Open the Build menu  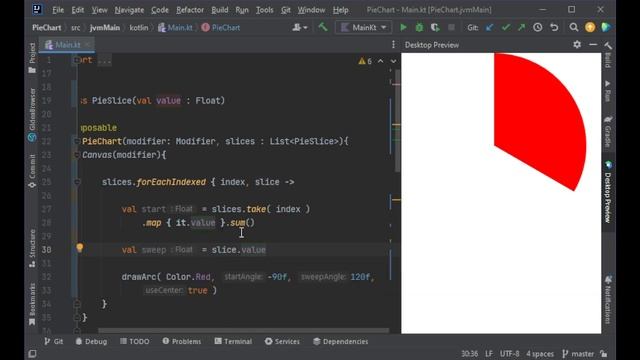(x=220, y=10)
